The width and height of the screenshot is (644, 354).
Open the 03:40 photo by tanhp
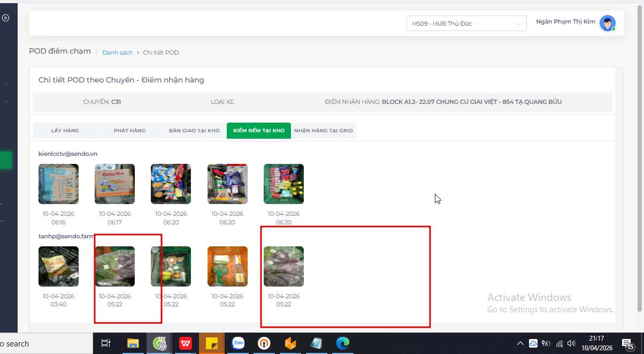(58, 266)
